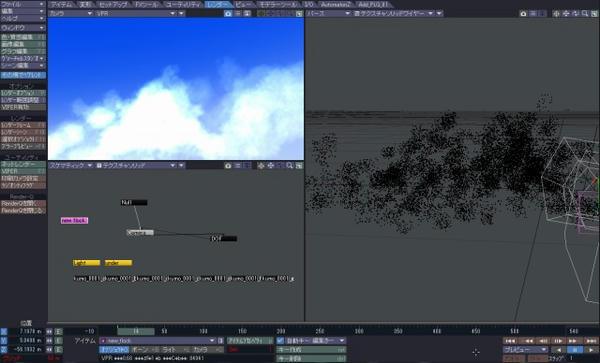The width and height of the screenshot is (600, 363).
Task: Open パース view type dropdown
Action: pyautogui.click(x=329, y=13)
